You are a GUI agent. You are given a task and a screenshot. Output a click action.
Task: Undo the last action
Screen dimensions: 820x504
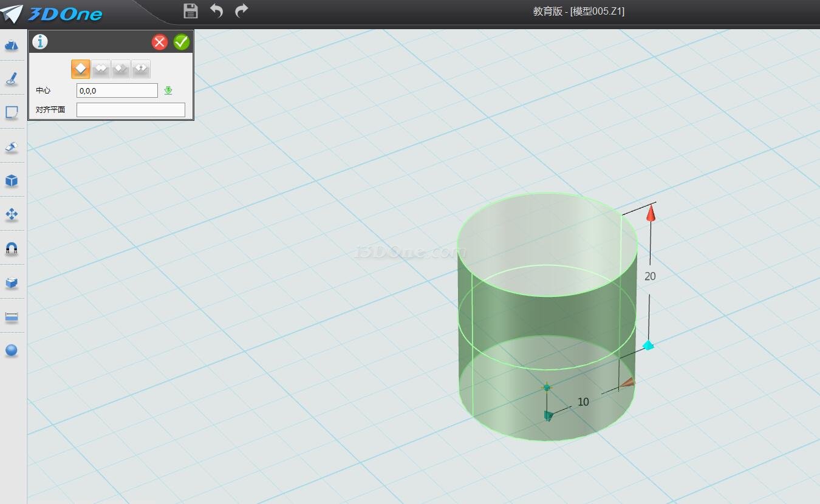click(x=216, y=10)
